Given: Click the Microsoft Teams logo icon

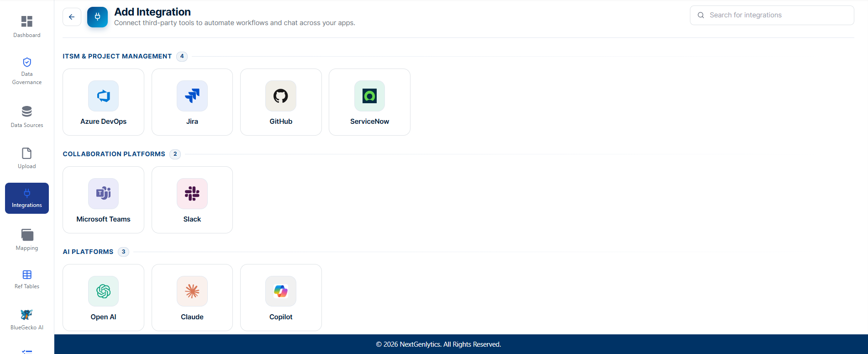Looking at the screenshot, I should coord(103,194).
